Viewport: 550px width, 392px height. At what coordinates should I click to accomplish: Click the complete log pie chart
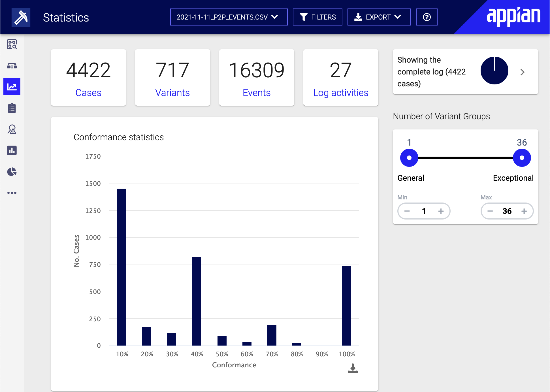494,71
